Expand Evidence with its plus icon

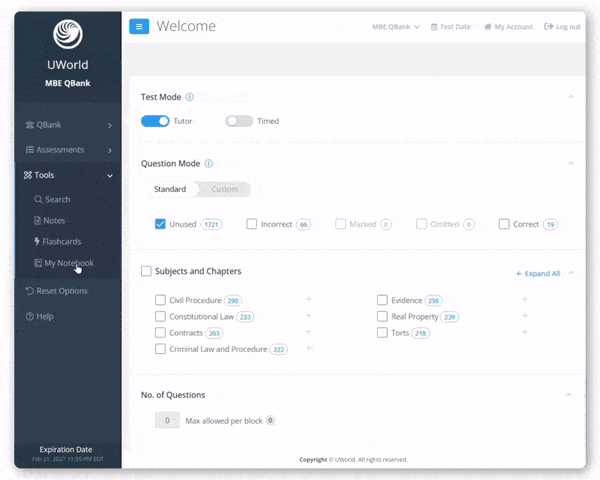(x=525, y=299)
